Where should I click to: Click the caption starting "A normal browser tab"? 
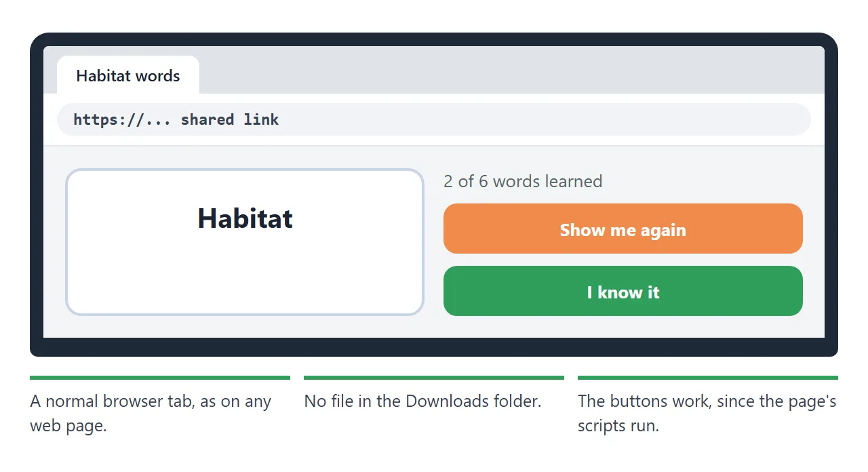click(x=151, y=414)
